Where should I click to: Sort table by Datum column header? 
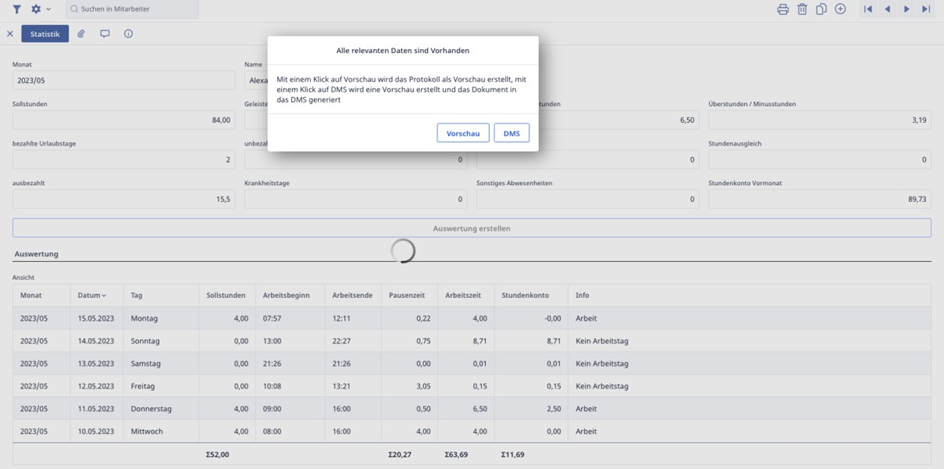pyautogui.click(x=91, y=295)
